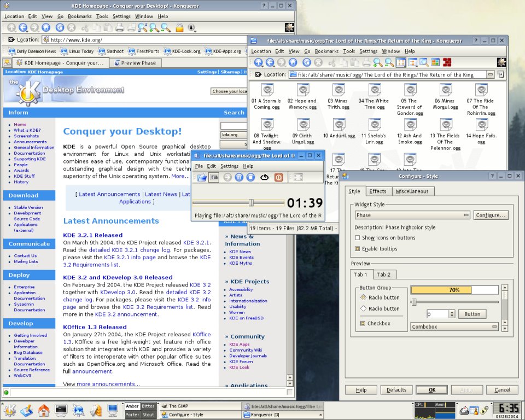Open the Widget Style 'Phase' dropdown

[x=412, y=215]
